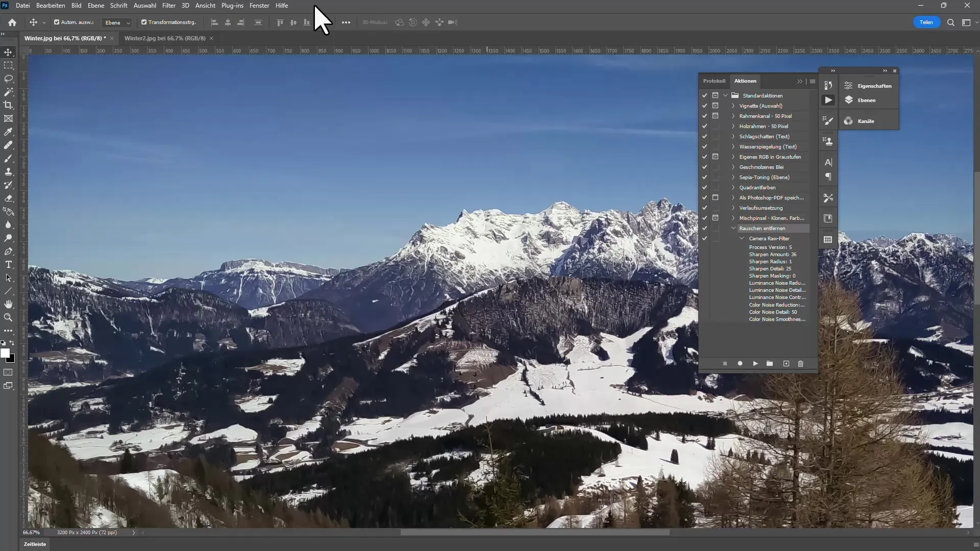This screenshot has height=551, width=980.
Task: Toggle dialog box for Eigenes RGB in Graustufen
Action: pos(716,157)
